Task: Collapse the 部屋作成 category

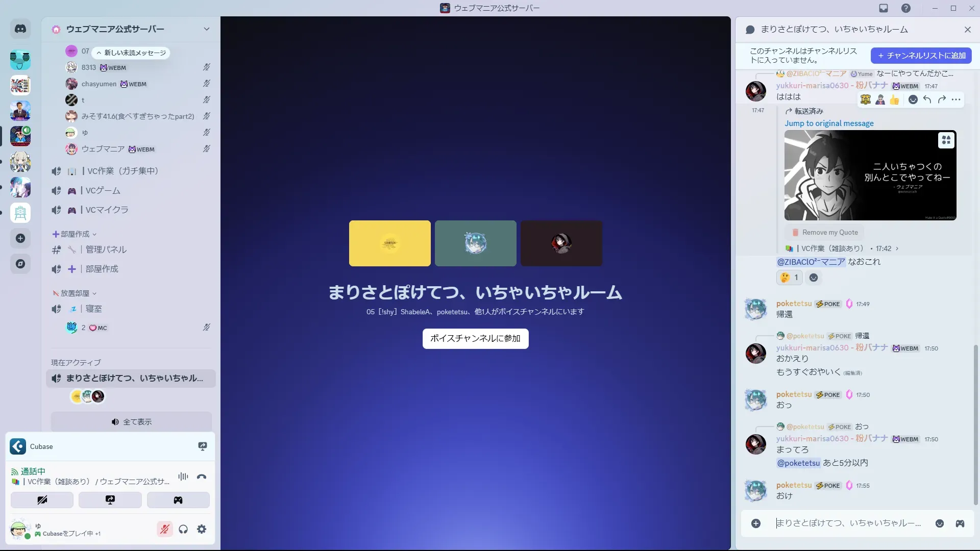Action: [x=75, y=234]
